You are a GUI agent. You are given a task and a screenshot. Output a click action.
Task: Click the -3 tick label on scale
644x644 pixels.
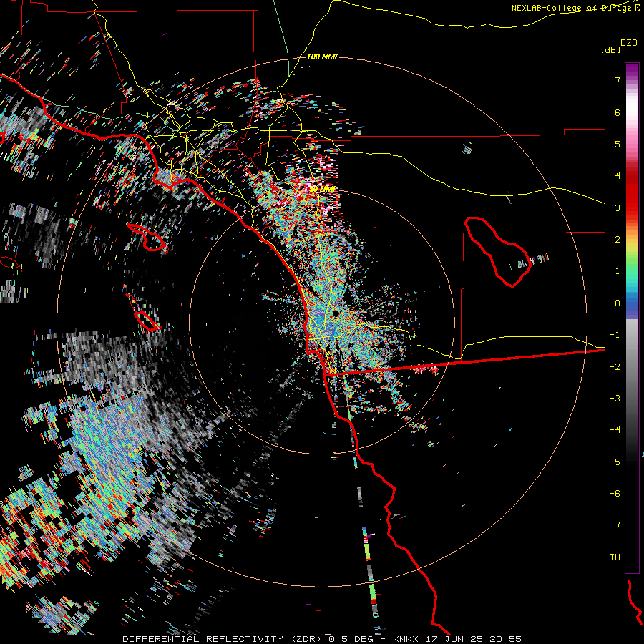click(615, 399)
